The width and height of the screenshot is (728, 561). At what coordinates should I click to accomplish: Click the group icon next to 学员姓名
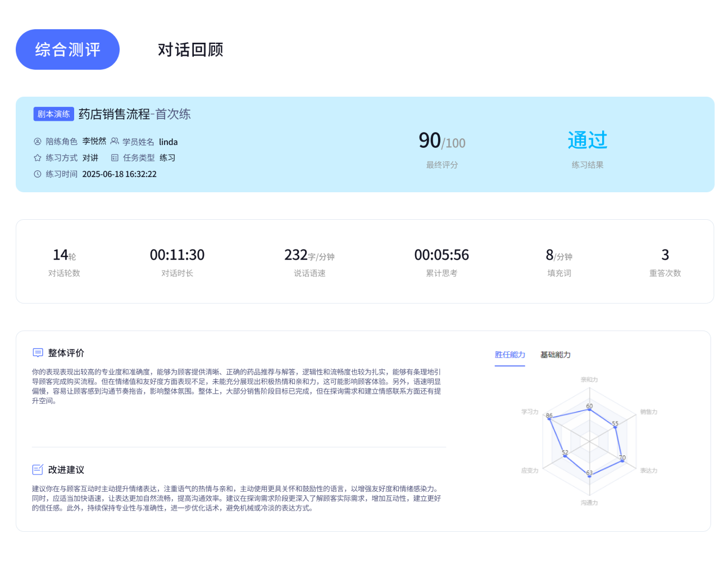pyautogui.click(x=114, y=141)
